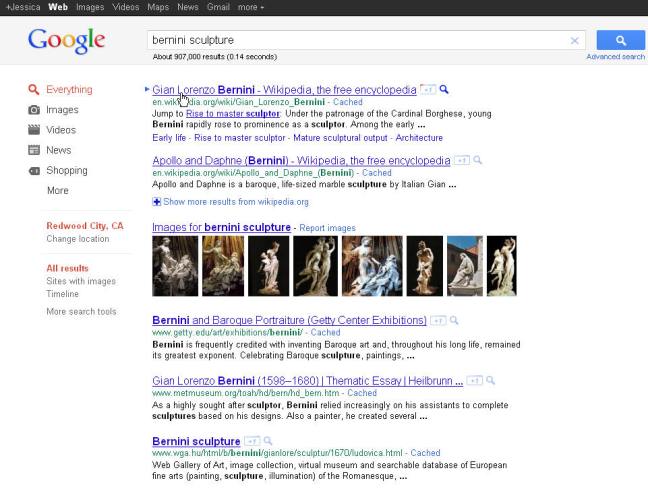This screenshot has height=489, width=648.
Task: Clear the search box with the X
Action: click(574, 41)
